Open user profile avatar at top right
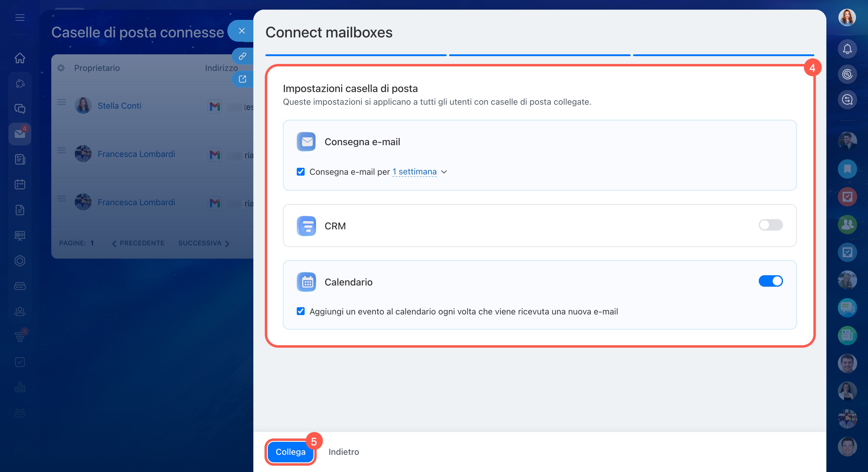Image resolution: width=868 pixels, height=472 pixels. 847,18
